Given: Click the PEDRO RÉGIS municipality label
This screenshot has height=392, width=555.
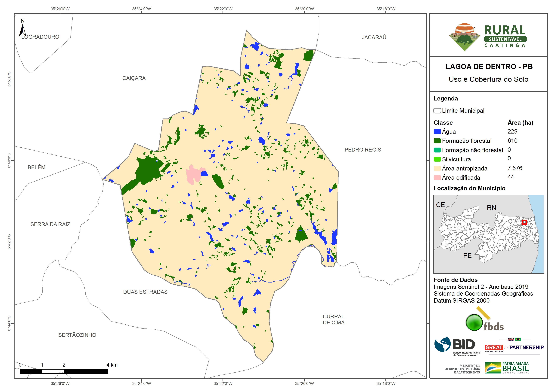Looking at the screenshot, I should 363,150.
